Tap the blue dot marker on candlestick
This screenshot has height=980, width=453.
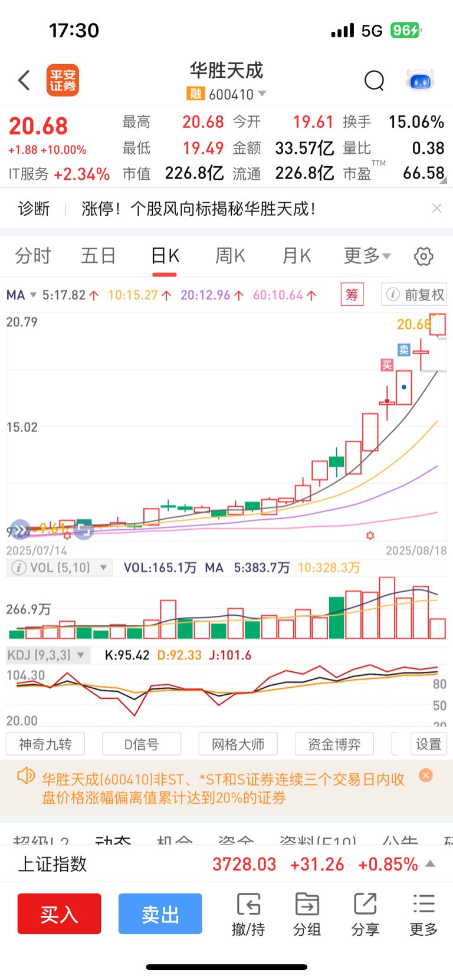pos(404,387)
